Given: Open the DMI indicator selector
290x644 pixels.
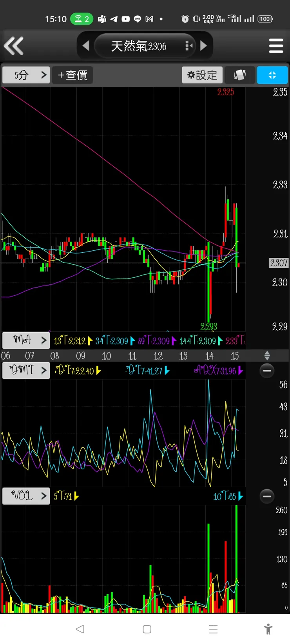Looking at the screenshot, I should 26,370.
